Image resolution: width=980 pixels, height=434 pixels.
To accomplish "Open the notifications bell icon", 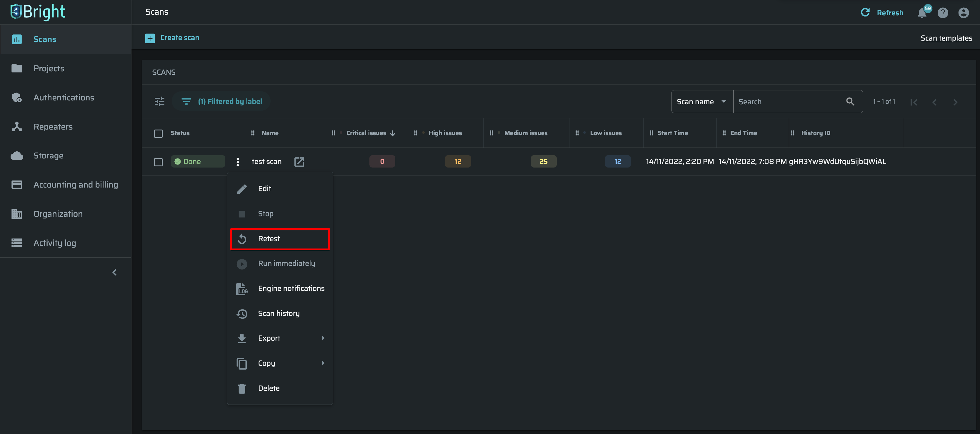I will click(922, 13).
